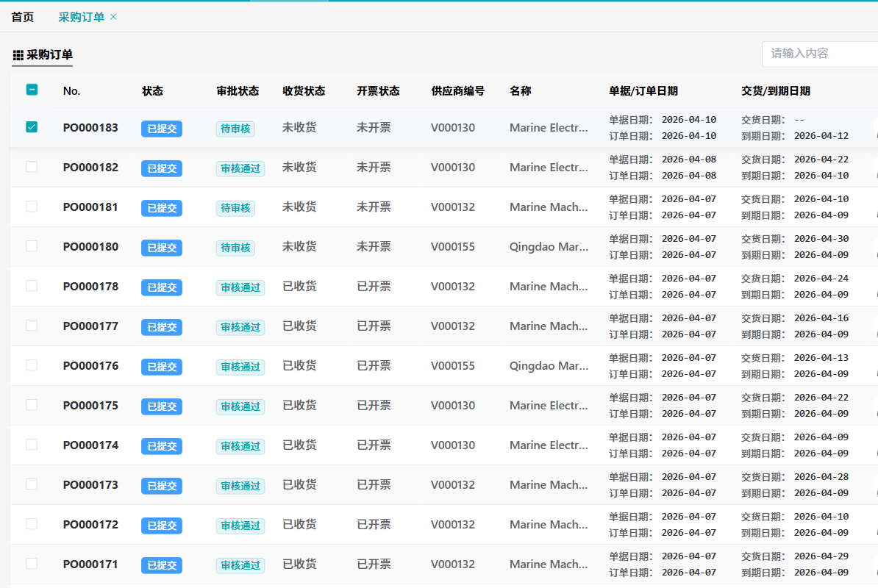Click the 待审核 badge for PO000180
878x588 pixels.
pos(235,248)
